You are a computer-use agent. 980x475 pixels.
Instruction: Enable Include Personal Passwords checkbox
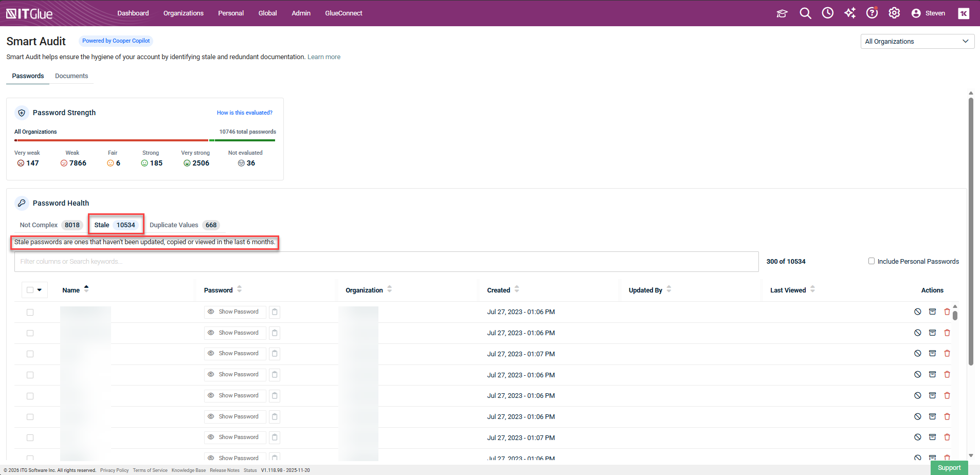(x=872, y=261)
